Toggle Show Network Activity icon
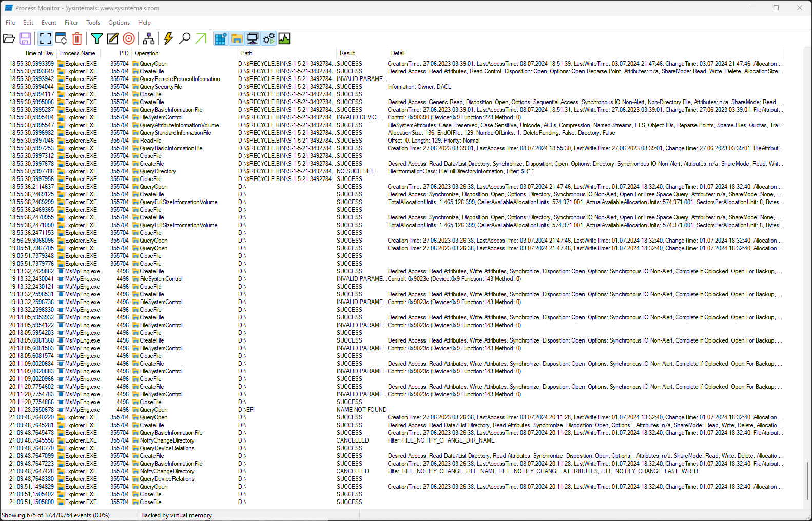Screen dimensions: 812x521 point(253,38)
